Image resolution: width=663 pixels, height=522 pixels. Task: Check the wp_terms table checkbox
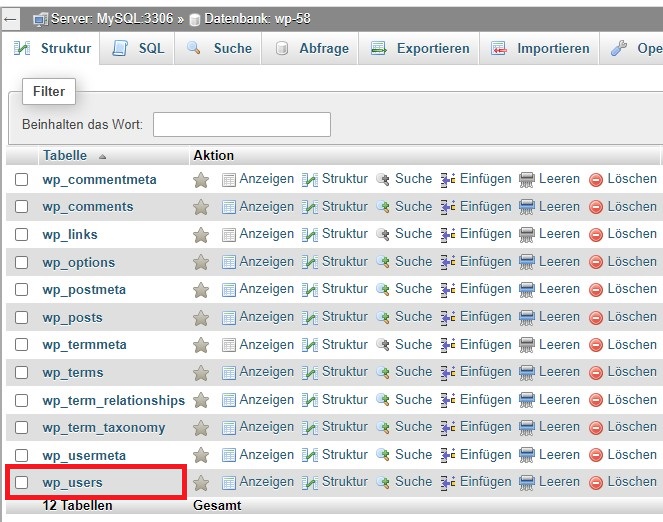pos(22,372)
